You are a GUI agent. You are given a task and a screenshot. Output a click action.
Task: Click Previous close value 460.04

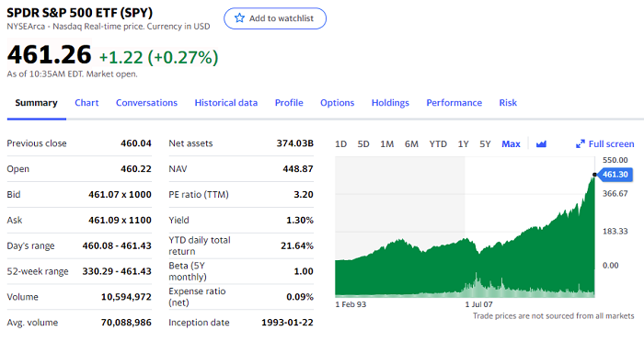pyautogui.click(x=136, y=143)
